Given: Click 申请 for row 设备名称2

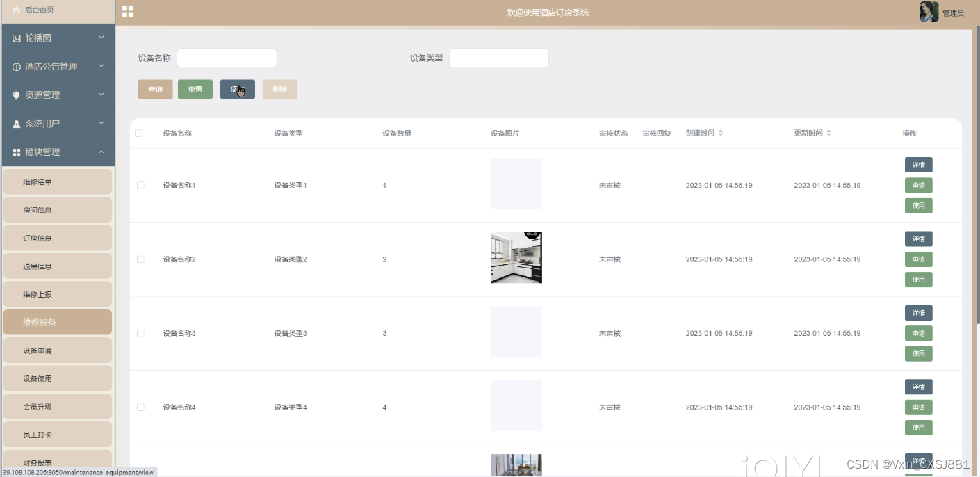Looking at the screenshot, I should 918,259.
